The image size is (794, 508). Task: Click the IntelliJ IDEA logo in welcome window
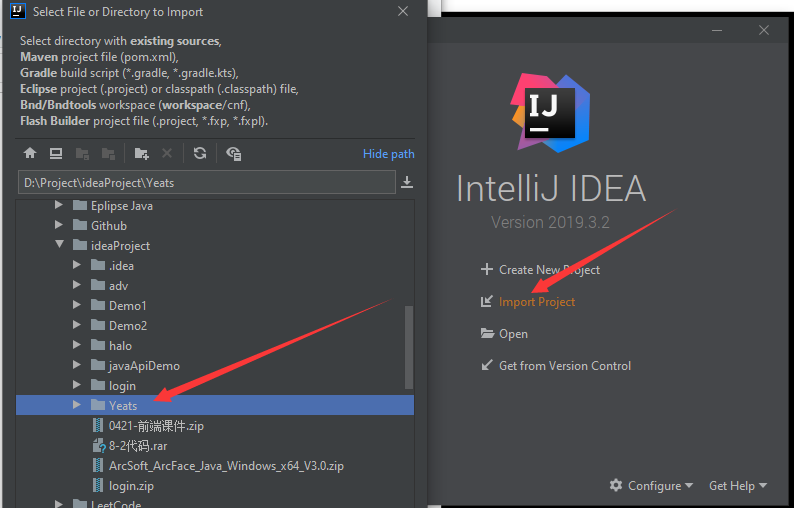point(550,113)
